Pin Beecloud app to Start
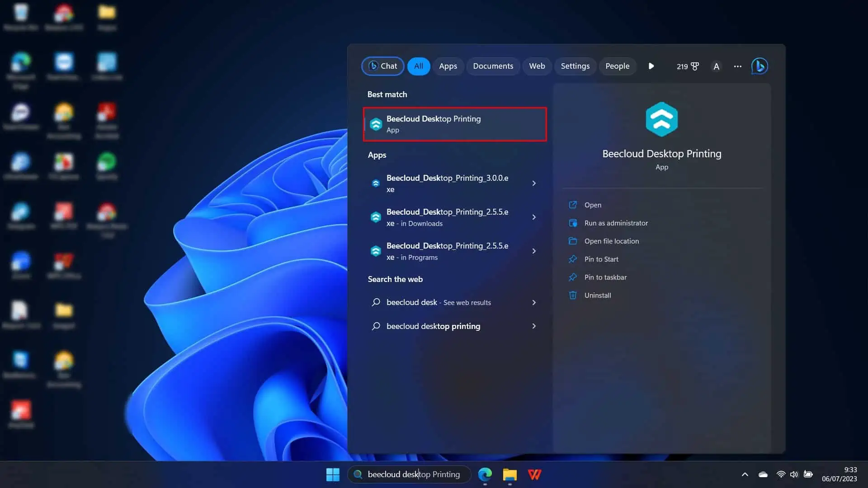Image resolution: width=868 pixels, height=488 pixels. pyautogui.click(x=601, y=259)
